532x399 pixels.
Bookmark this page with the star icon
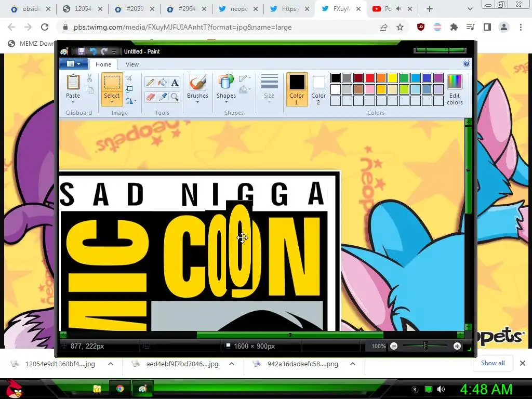pos(400,27)
